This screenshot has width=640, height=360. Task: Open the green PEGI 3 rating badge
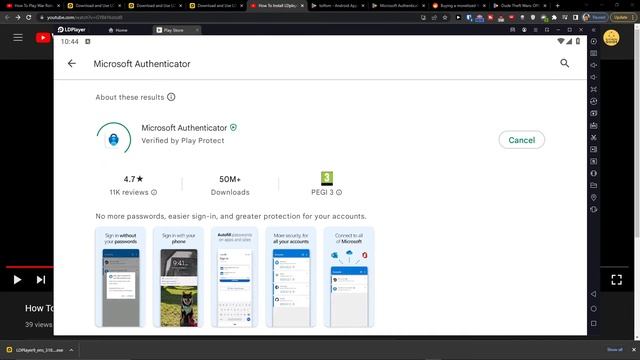(x=327, y=178)
